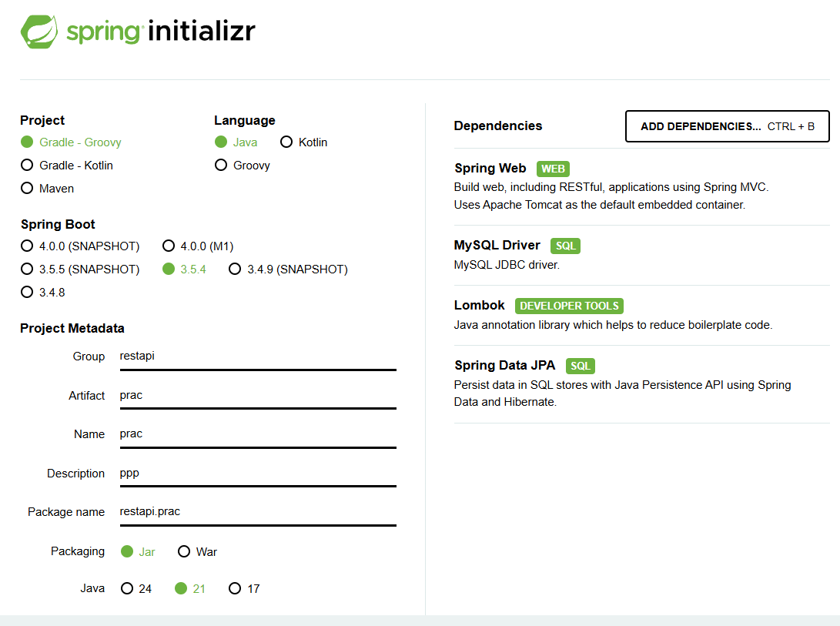Click the Spring Data JPA dependency title
The height and width of the screenshot is (626, 840).
(x=504, y=365)
